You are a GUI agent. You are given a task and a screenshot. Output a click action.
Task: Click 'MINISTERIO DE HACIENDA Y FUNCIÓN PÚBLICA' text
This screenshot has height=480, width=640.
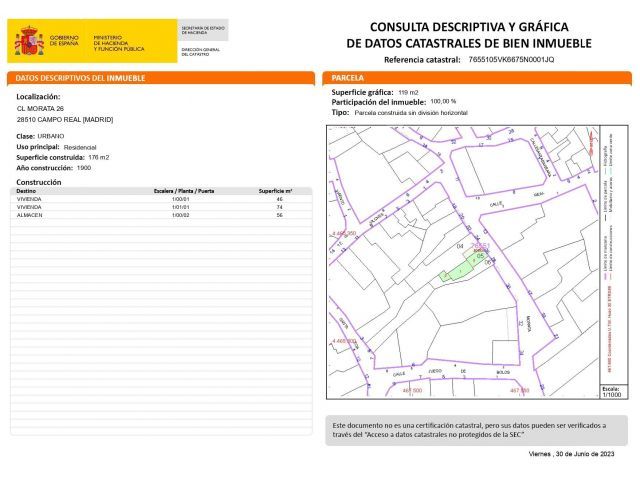(119, 43)
